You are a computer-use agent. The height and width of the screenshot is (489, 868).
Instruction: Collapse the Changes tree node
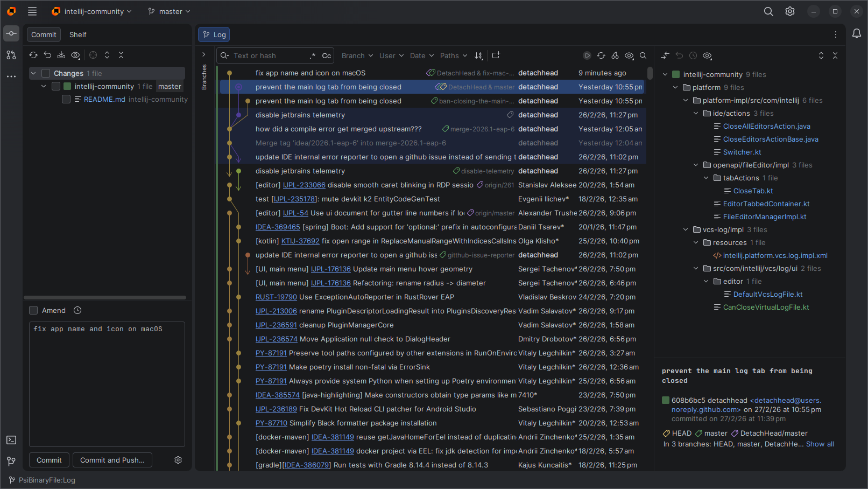pyautogui.click(x=33, y=73)
